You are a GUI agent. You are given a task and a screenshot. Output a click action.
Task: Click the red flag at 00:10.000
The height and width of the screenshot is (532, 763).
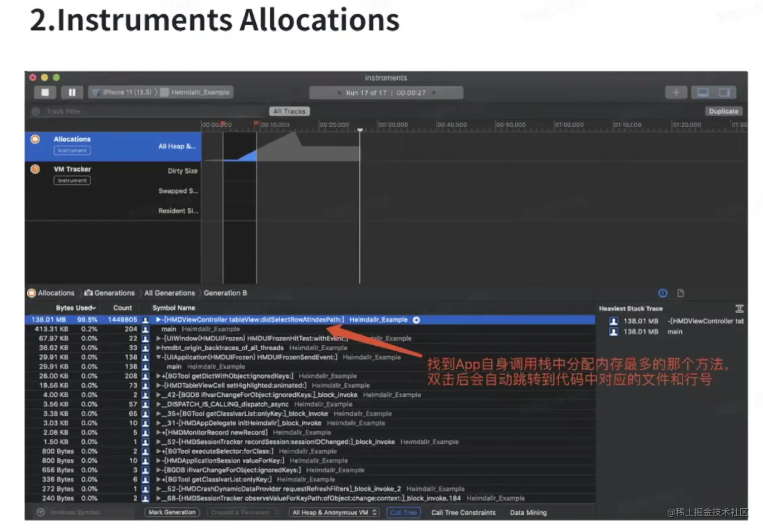pos(256,124)
